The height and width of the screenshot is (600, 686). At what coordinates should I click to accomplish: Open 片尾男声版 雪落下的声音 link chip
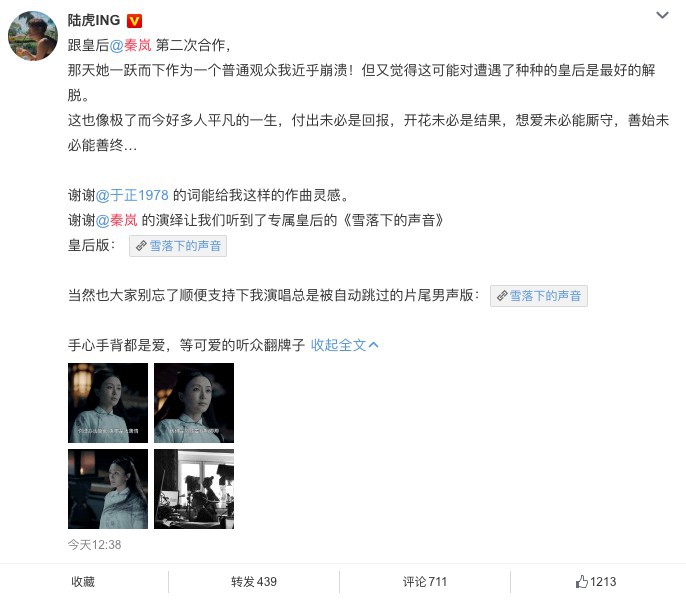coord(539,296)
